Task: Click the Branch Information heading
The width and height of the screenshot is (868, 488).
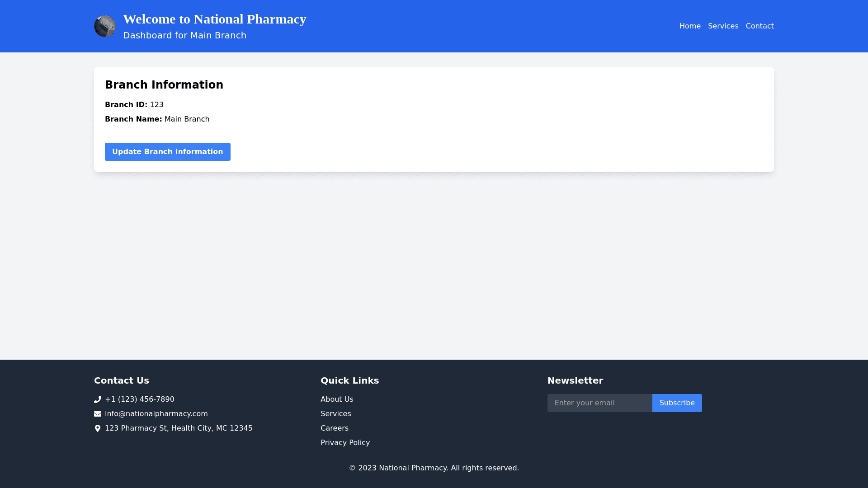Action: pyautogui.click(x=164, y=85)
